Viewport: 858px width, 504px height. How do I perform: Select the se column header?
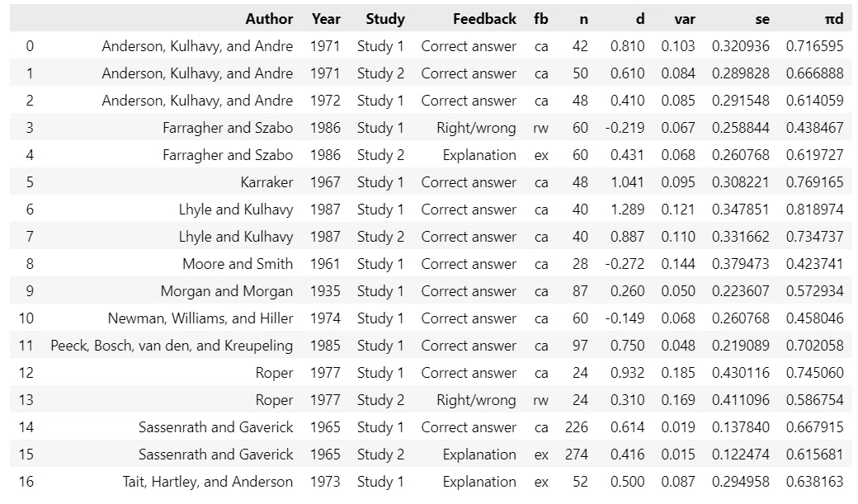pyautogui.click(x=762, y=19)
